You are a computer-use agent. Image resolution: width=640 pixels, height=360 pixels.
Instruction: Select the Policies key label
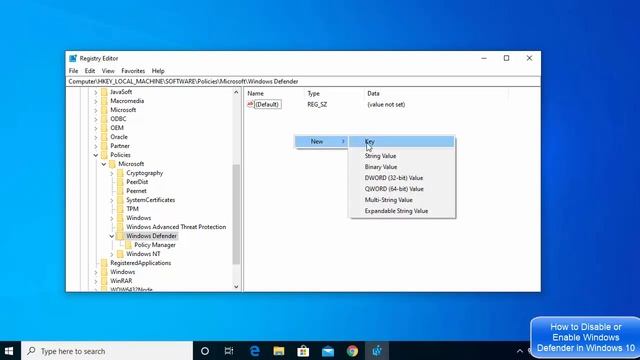pyautogui.click(x=120, y=155)
